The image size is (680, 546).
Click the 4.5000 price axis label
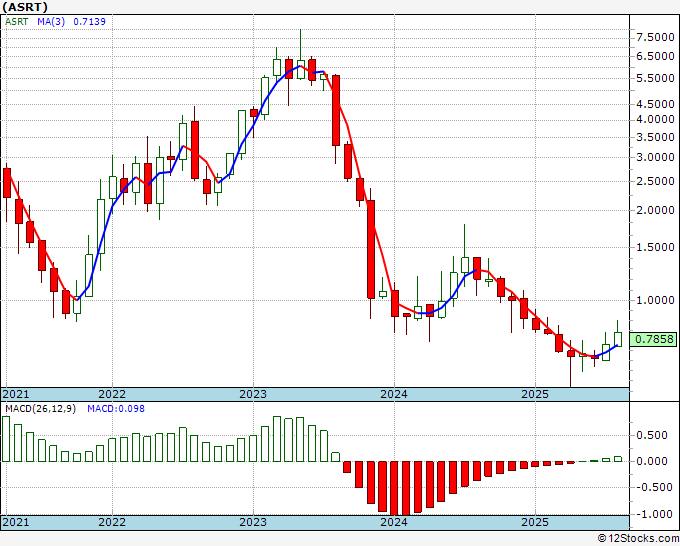coord(655,105)
